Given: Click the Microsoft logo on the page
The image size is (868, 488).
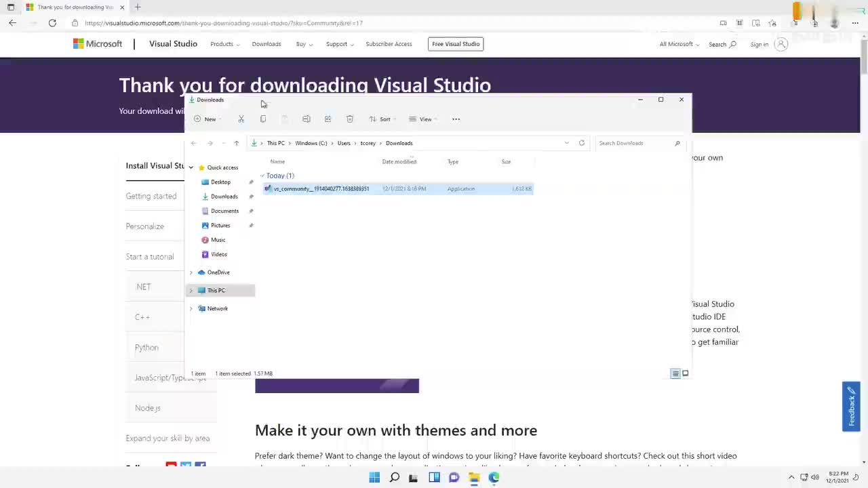Looking at the screenshot, I should [x=98, y=44].
